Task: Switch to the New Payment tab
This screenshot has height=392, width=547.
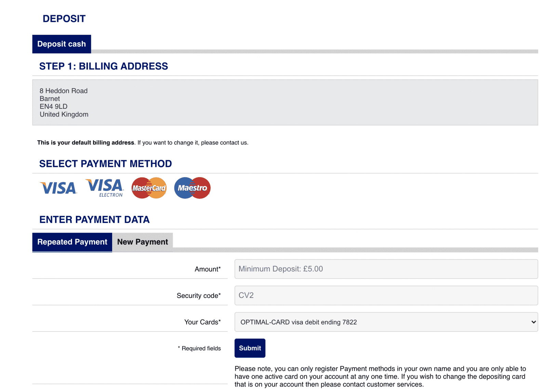Action: click(143, 242)
